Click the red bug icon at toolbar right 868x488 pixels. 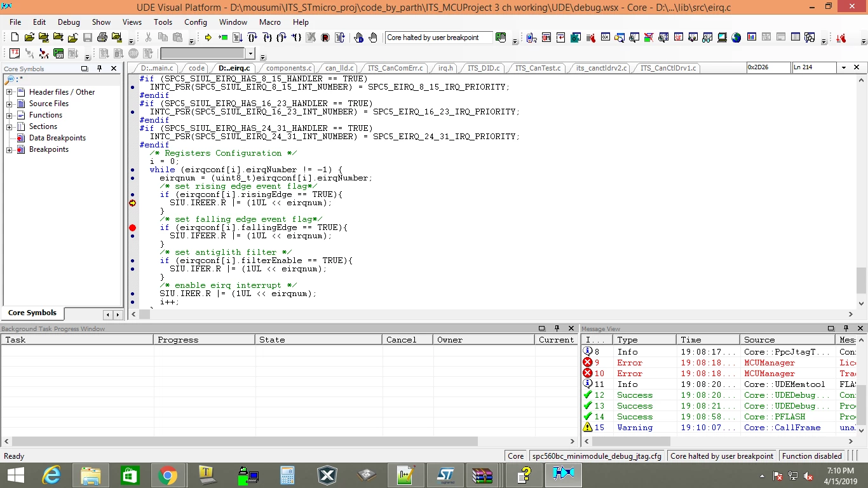tap(841, 37)
